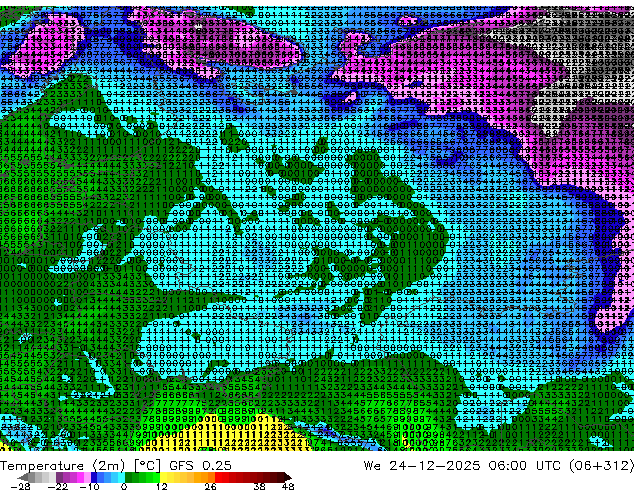Click the '12' legend value

(x=162, y=486)
